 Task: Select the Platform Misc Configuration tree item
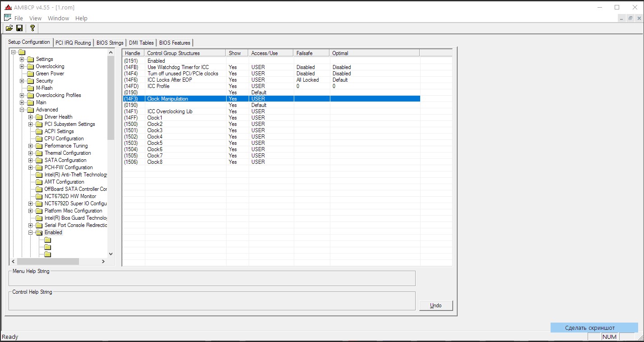coord(73,211)
